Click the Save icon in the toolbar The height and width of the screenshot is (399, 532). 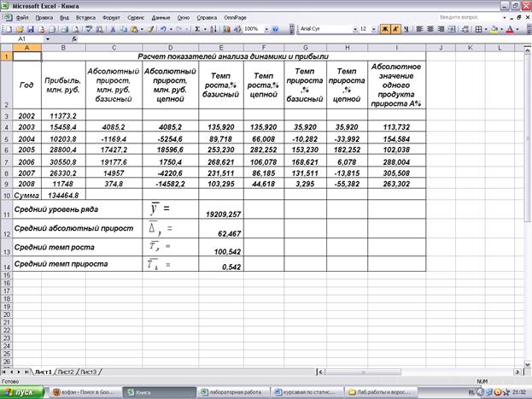(x=29, y=28)
